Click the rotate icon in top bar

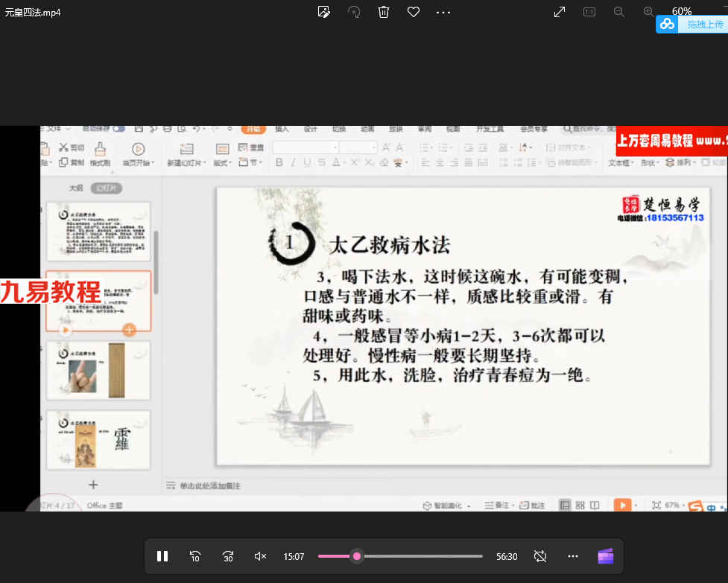tap(354, 12)
